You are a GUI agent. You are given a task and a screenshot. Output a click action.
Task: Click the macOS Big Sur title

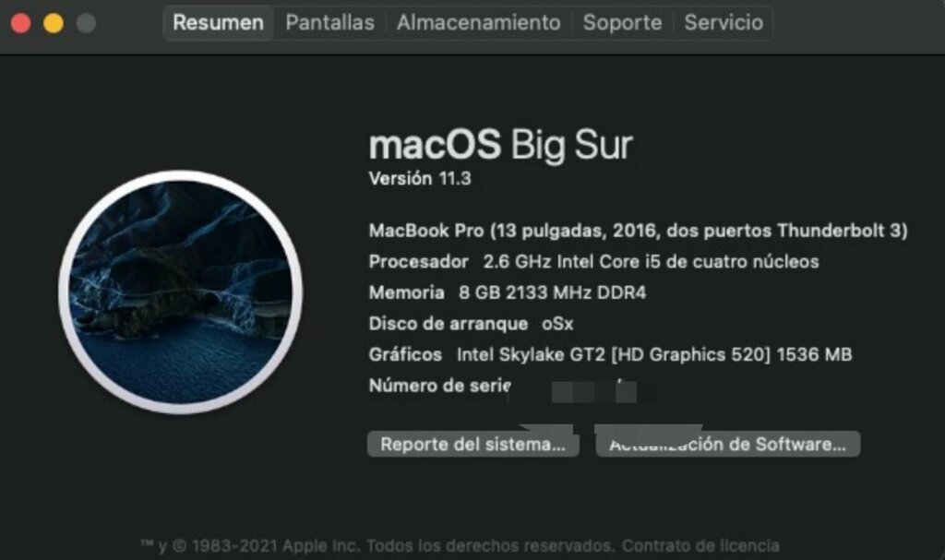[x=500, y=145]
